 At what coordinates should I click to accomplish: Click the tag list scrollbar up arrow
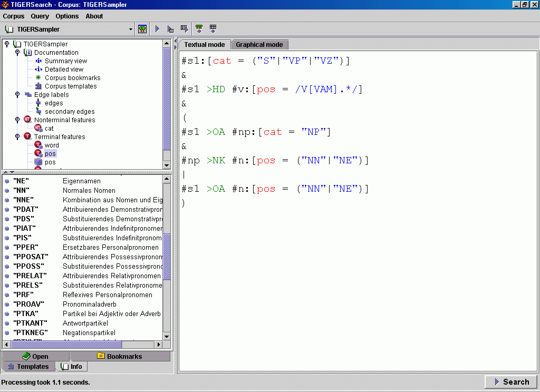tap(167, 179)
